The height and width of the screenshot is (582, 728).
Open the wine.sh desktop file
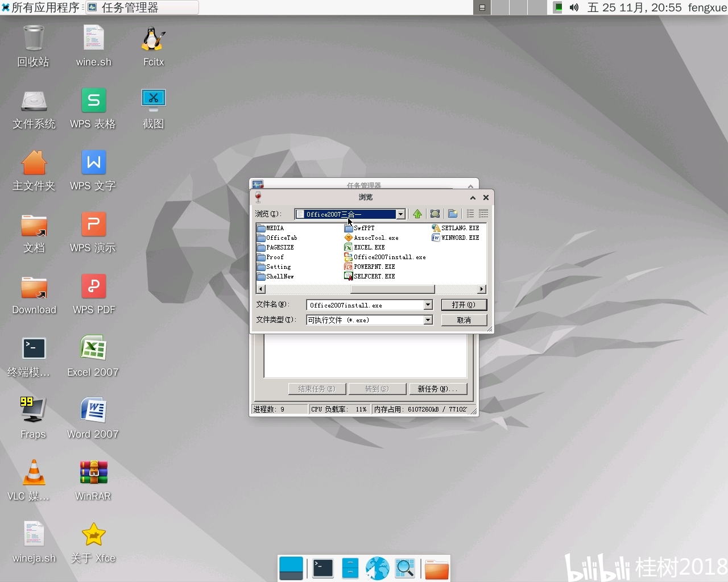94,47
